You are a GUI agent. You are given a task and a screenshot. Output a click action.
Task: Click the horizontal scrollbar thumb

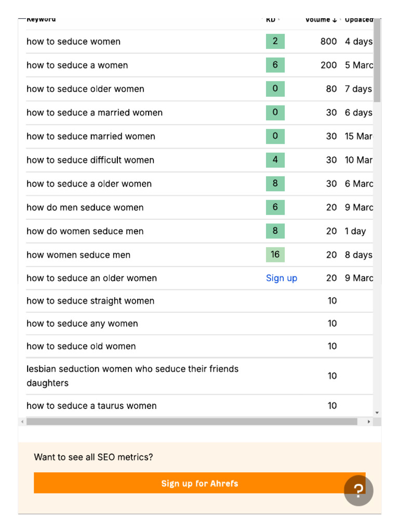(192, 421)
